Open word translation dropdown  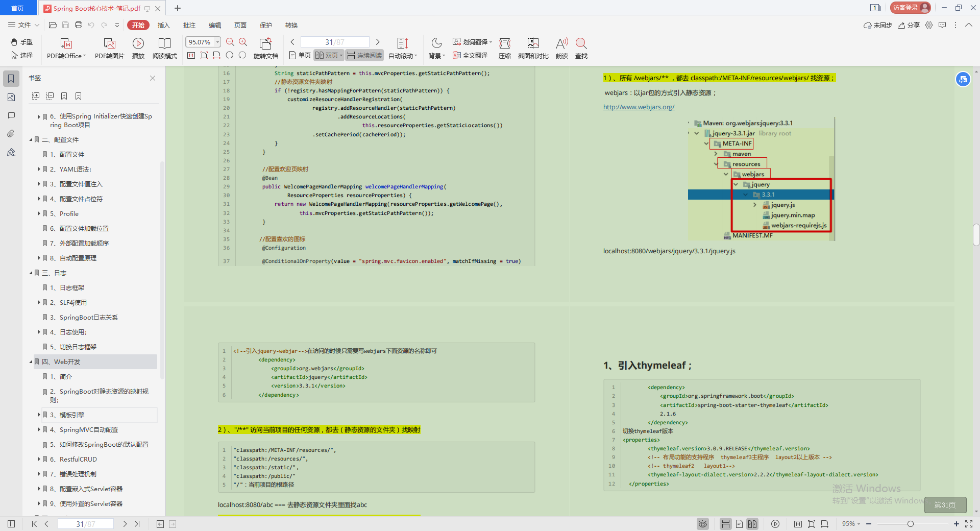click(x=472, y=42)
